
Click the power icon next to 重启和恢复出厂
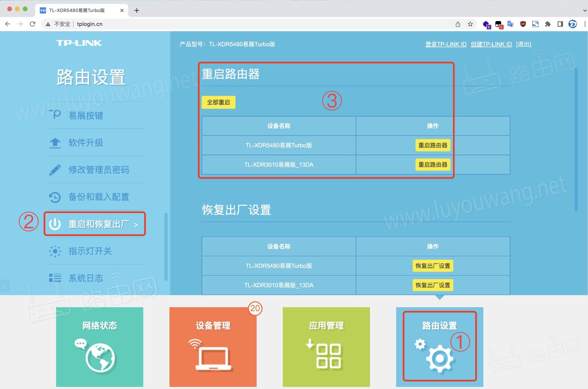pos(55,224)
